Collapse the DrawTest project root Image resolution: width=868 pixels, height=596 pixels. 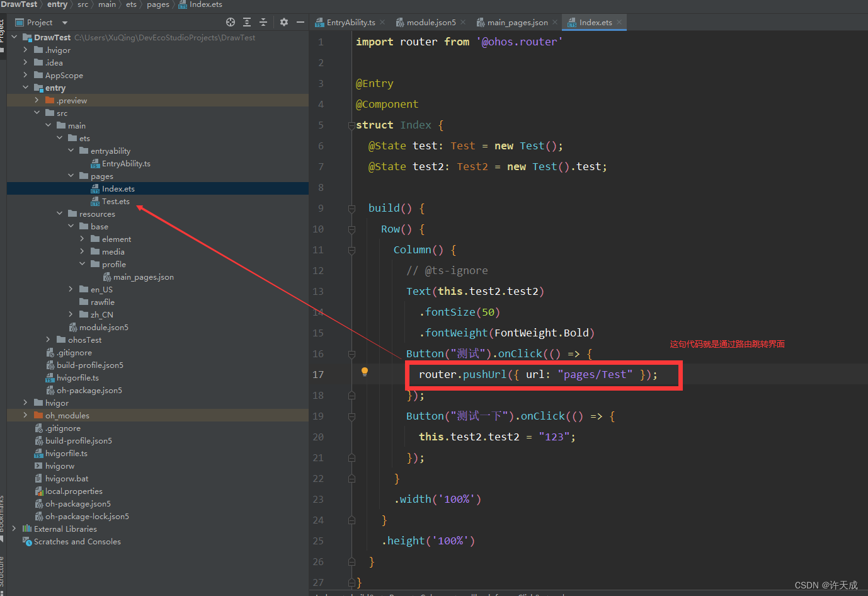14,37
